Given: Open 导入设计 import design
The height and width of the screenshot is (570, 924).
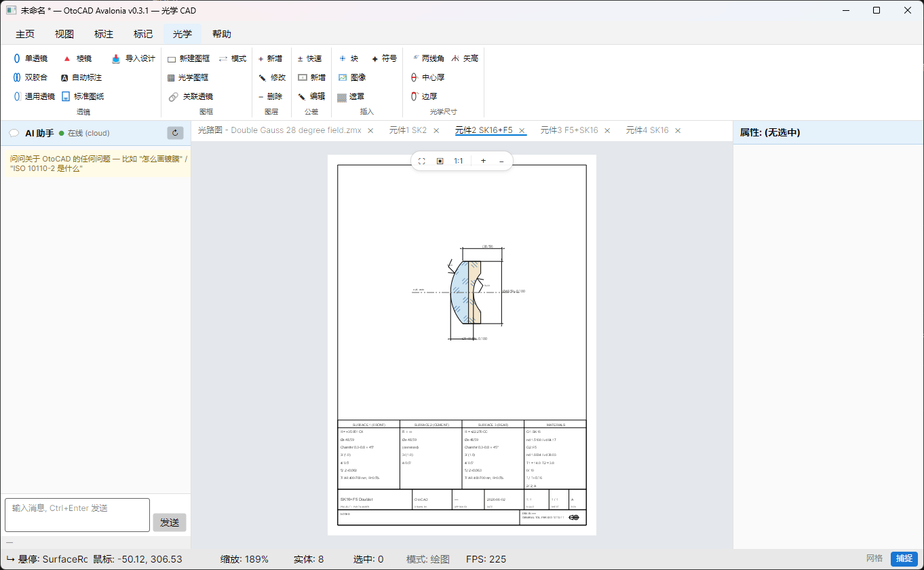Looking at the screenshot, I should [x=134, y=58].
